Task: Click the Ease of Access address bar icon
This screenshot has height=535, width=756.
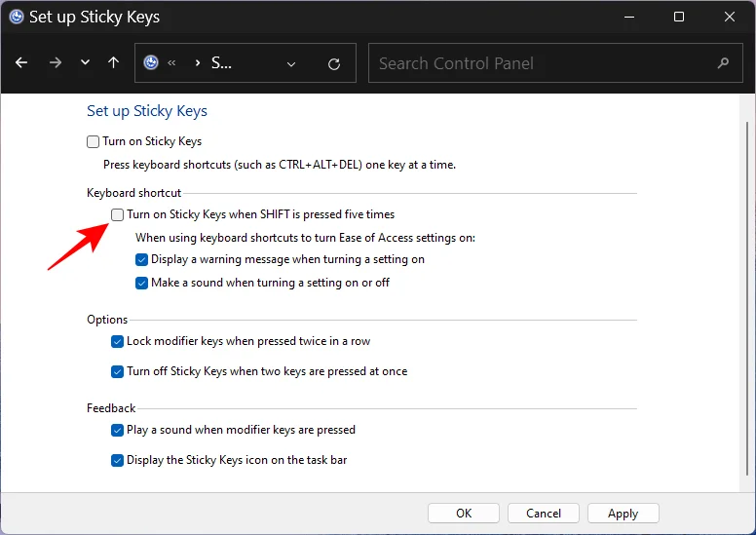Action: pyautogui.click(x=151, y=62)
